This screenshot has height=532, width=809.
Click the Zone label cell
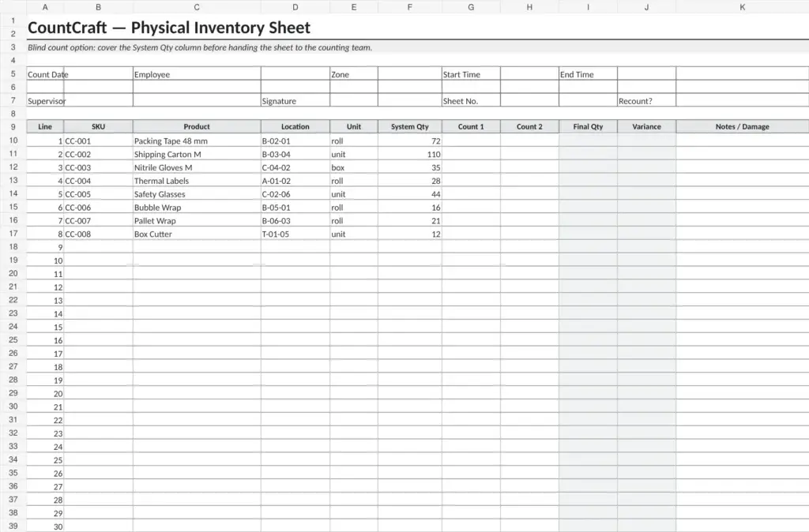(353, 73)
